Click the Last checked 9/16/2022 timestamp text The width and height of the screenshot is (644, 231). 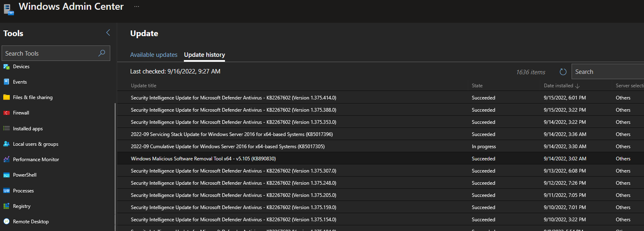click(x=175, y=71)
